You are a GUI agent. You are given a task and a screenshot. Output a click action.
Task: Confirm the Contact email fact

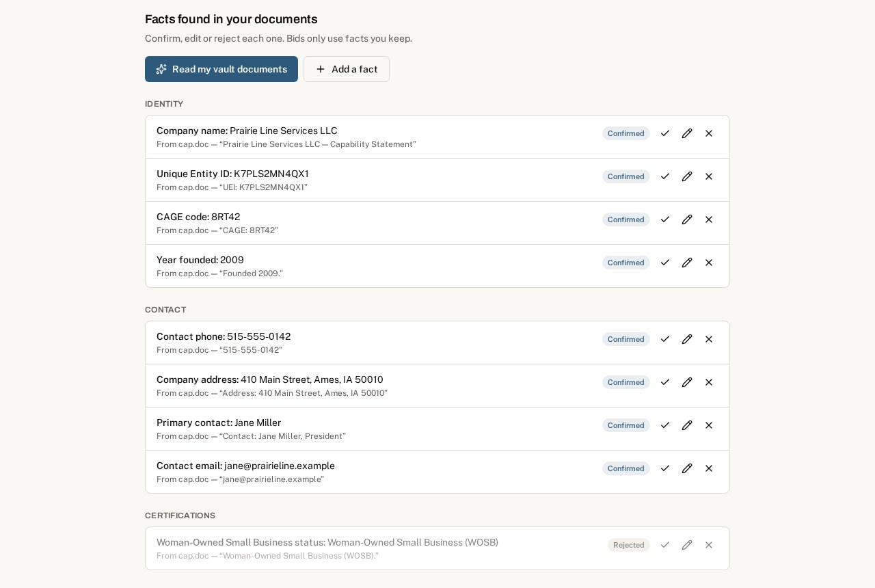[x=665, y=468]
